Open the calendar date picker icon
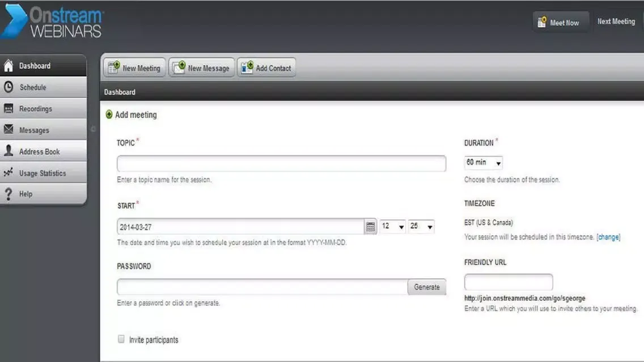The height and width of the screenshot is (362, 644). [370, 227]
